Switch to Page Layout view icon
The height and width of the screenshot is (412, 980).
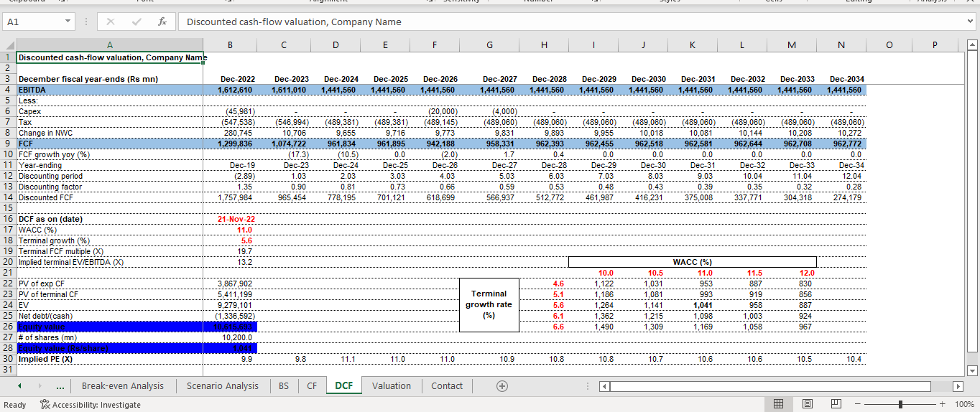click(808, 404)
